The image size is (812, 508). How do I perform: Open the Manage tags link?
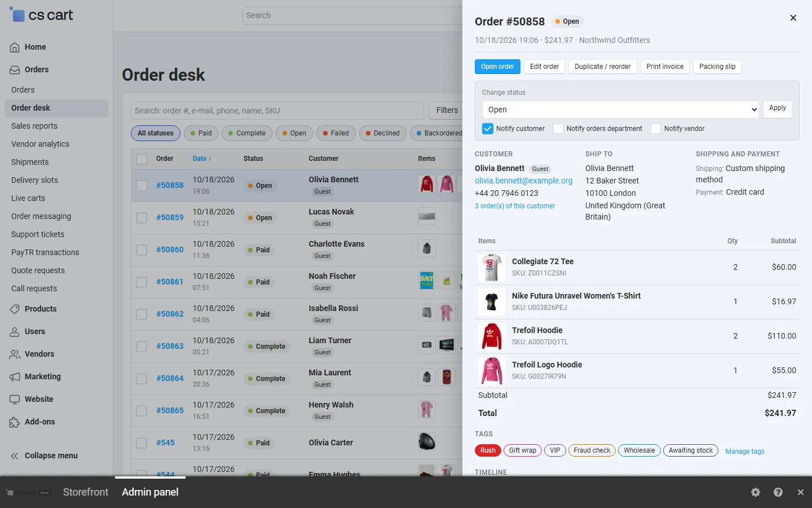pyautogui.click(x=744, y=452)
